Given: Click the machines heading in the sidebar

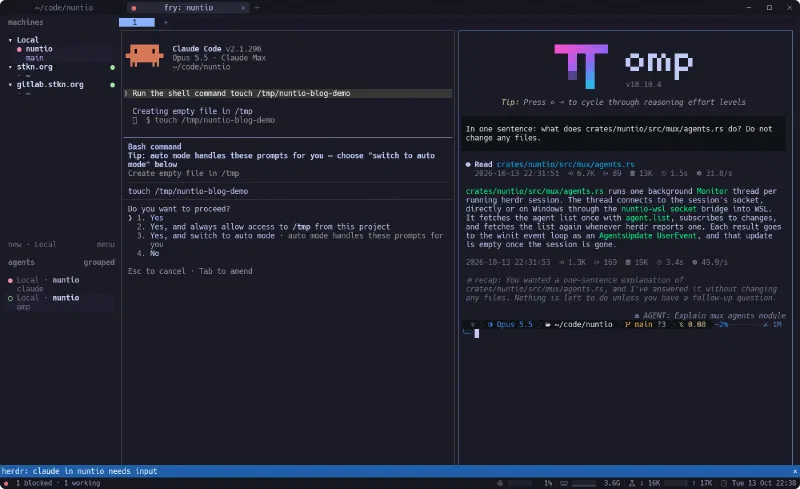Looking at the screenshot, I should (26, 22).
